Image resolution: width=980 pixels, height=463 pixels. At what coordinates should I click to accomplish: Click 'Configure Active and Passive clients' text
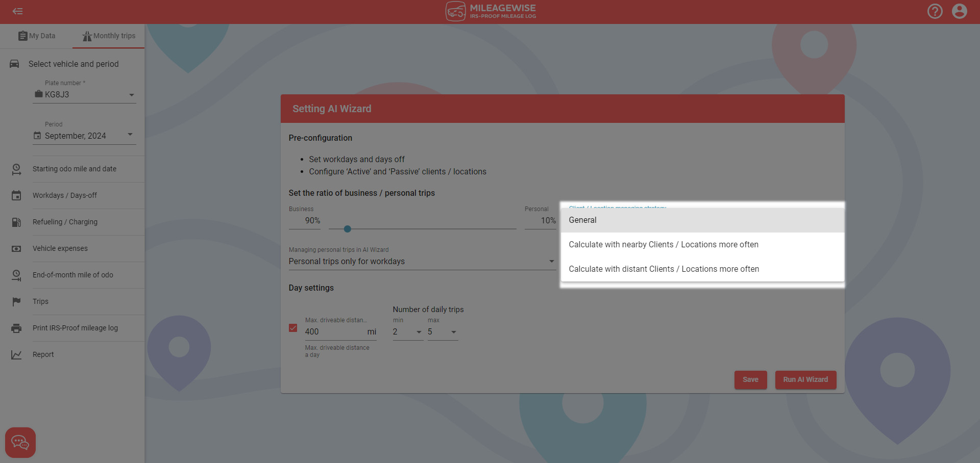point(398,171)
